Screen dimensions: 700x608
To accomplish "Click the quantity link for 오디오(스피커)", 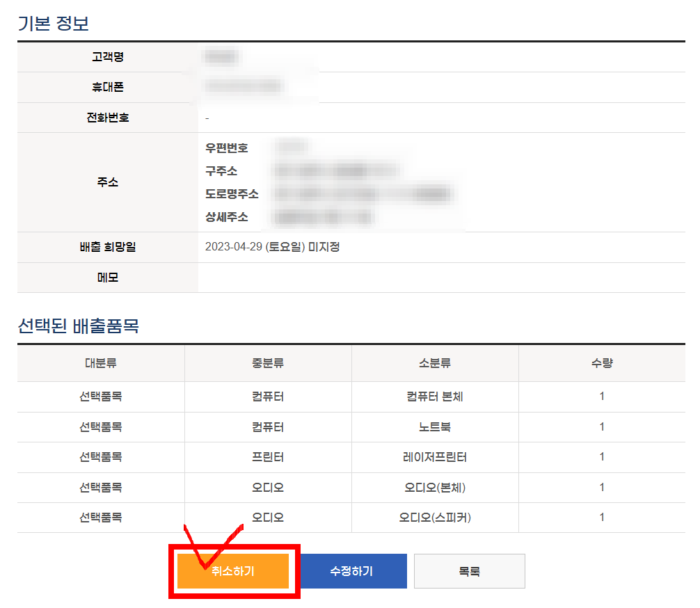I will pos(603,518).
